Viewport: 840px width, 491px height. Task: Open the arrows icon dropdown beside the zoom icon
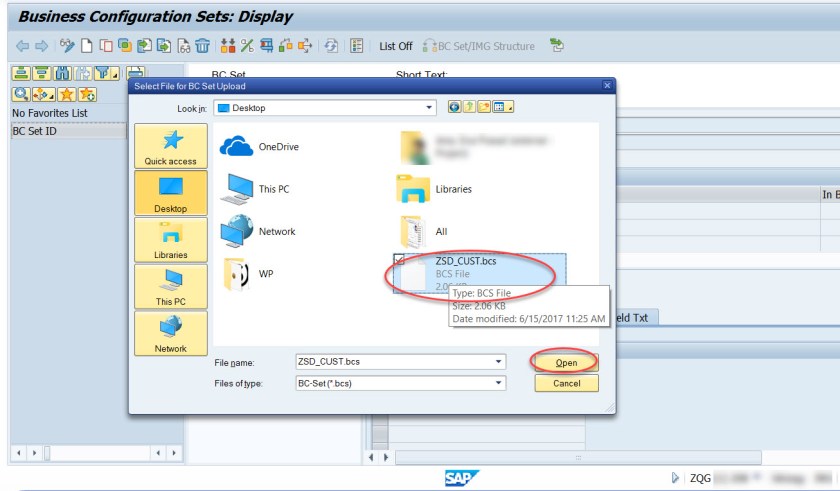click(43, 94)
